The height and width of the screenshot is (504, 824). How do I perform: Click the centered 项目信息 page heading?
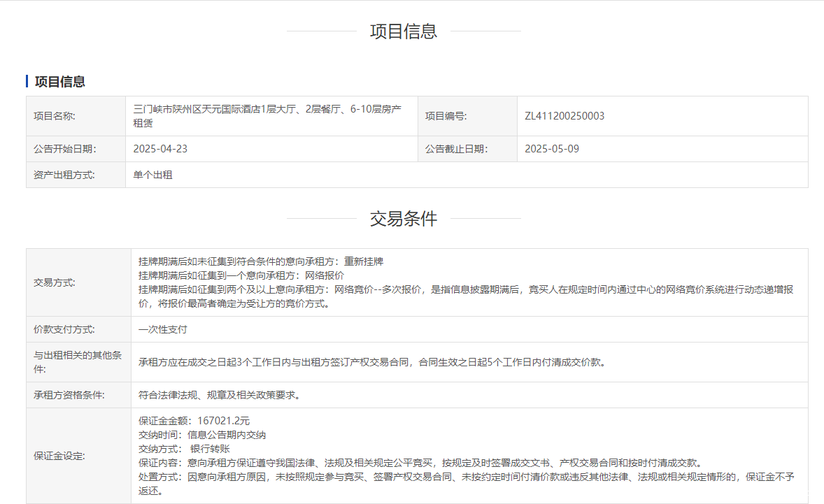404,31
